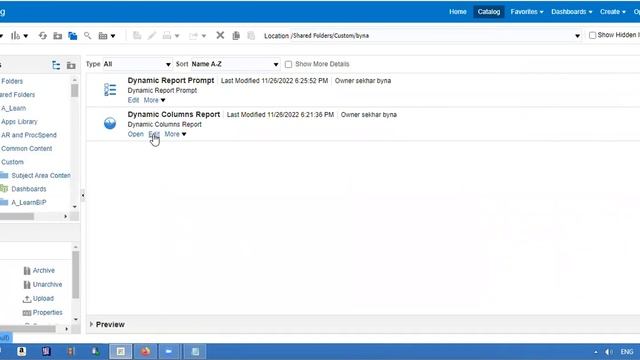
Task: Click the Up folder toolbar icon
Action: click(58, 36)
